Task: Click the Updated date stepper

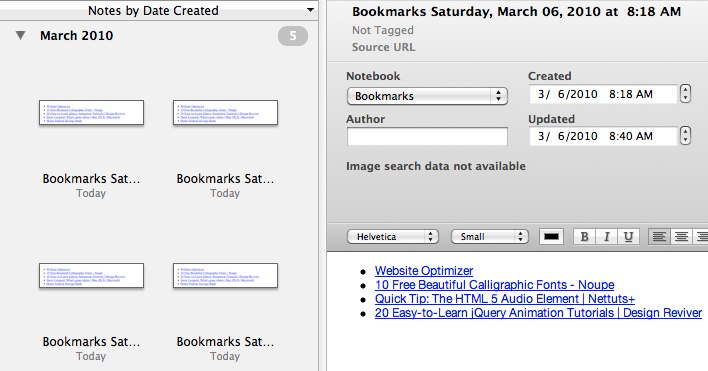Action: point(685,135)
